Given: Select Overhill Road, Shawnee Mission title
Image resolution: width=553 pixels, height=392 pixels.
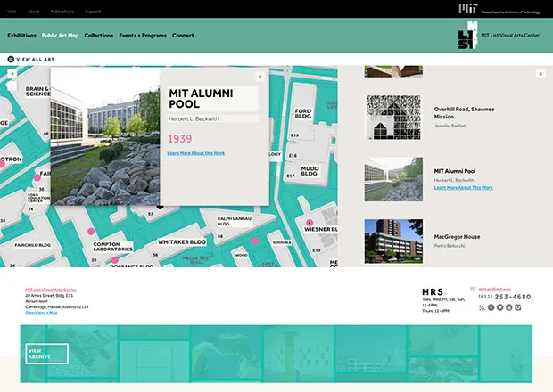Looking at the screenshot, I should click(x=464, y=113).
